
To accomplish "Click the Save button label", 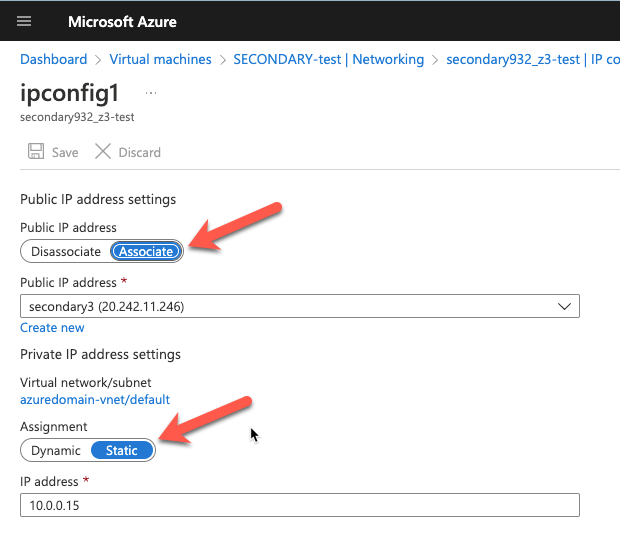I will tap(65, 153).
